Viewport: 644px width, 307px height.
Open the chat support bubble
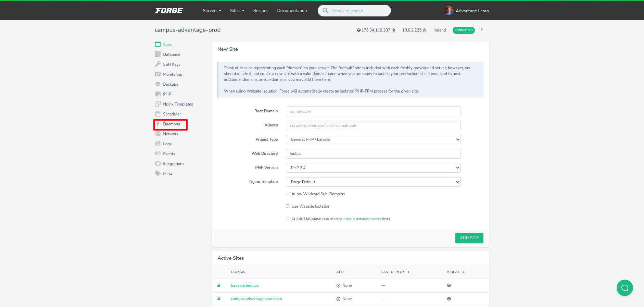(625, 288)
